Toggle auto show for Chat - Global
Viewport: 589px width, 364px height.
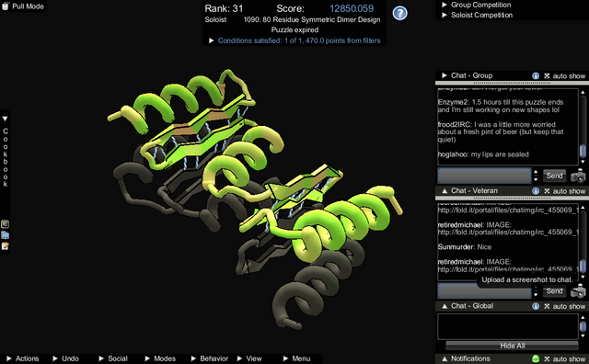click(564, 306)
